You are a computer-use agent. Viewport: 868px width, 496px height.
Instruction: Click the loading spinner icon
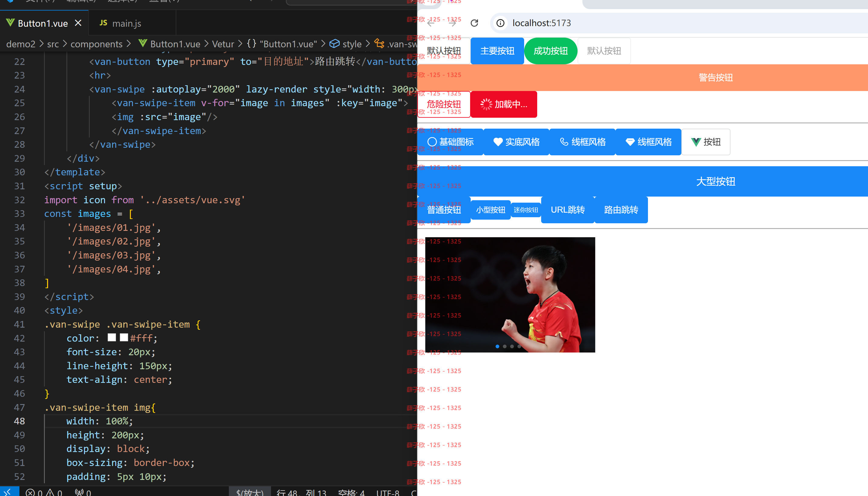click(x=486, y=104)
